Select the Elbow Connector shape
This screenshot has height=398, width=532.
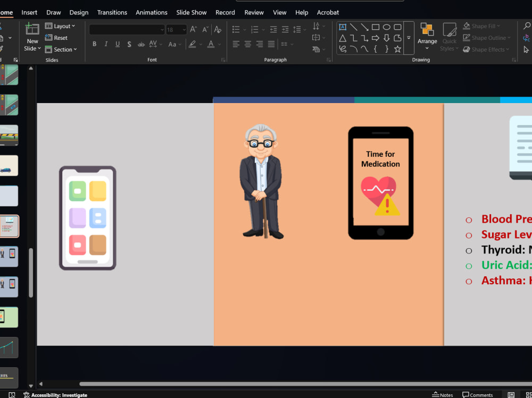pos(354,38)
